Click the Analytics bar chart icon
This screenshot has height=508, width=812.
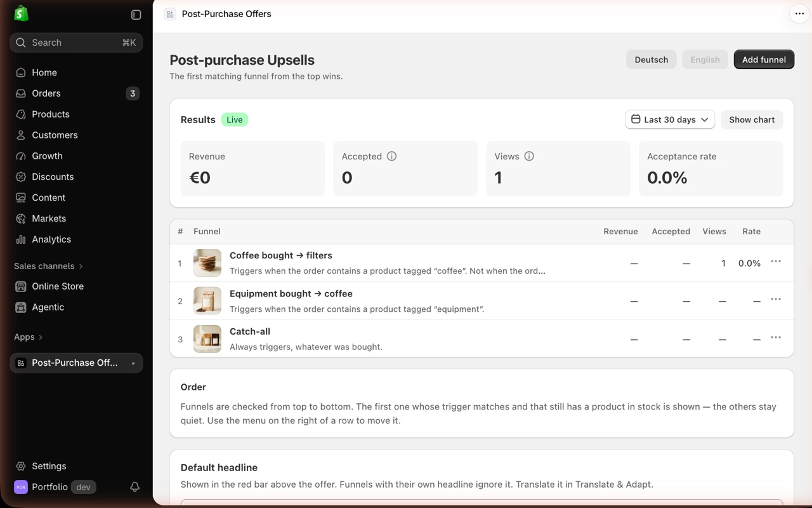click(21, 239)
